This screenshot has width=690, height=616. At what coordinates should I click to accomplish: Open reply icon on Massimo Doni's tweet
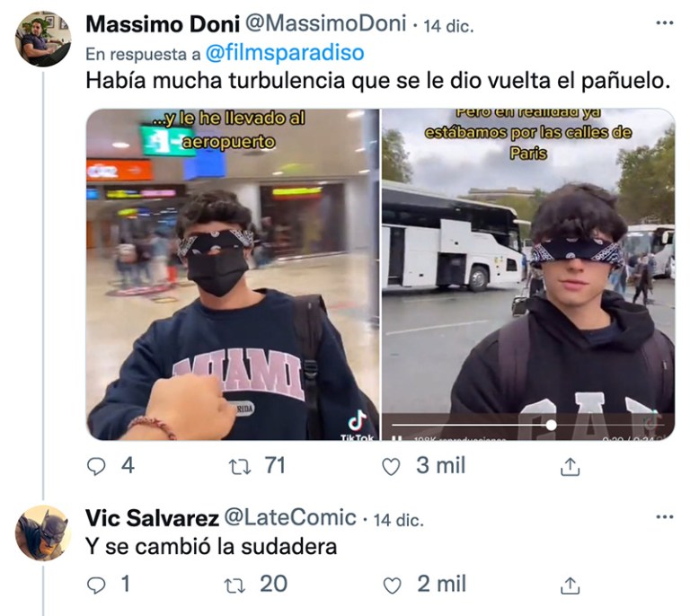pos(96,467)
